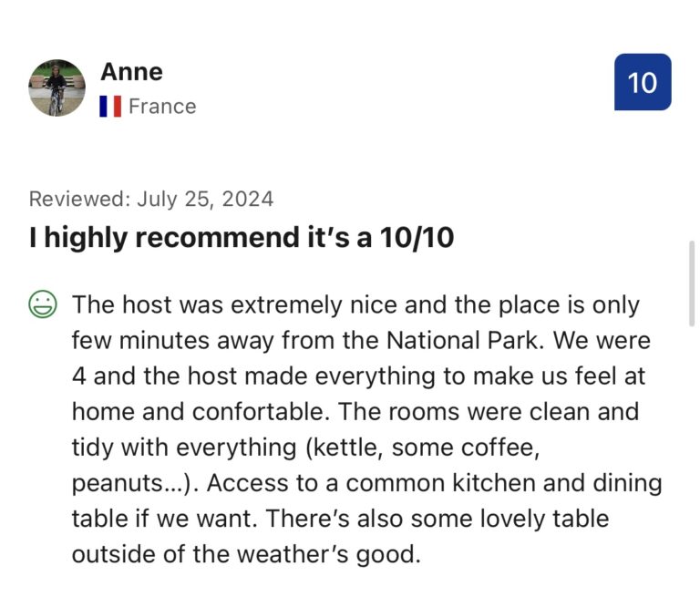
Task: Click the green smiley face icon
Action: point(43,304)
